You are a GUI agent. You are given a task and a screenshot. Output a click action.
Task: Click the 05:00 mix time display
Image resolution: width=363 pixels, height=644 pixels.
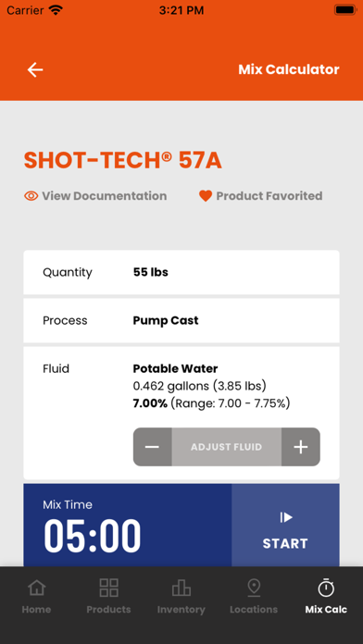coord(93,536)
